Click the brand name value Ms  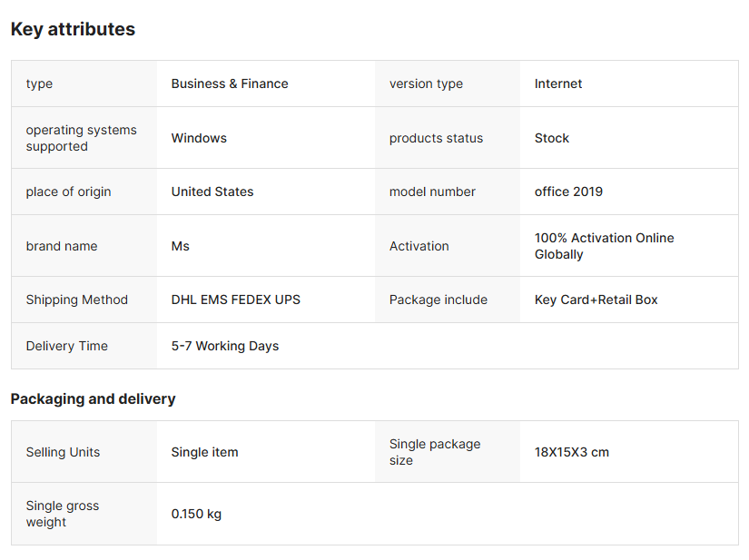click(181, 246)
